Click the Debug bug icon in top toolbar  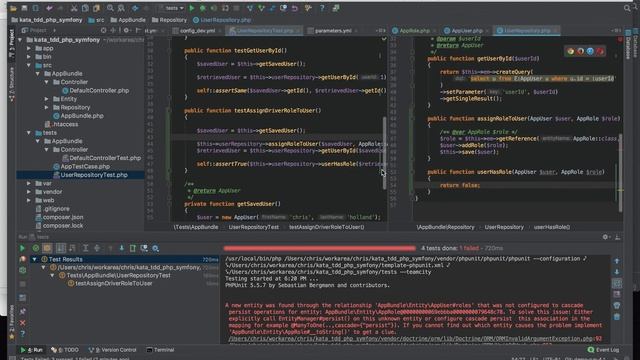202,8
